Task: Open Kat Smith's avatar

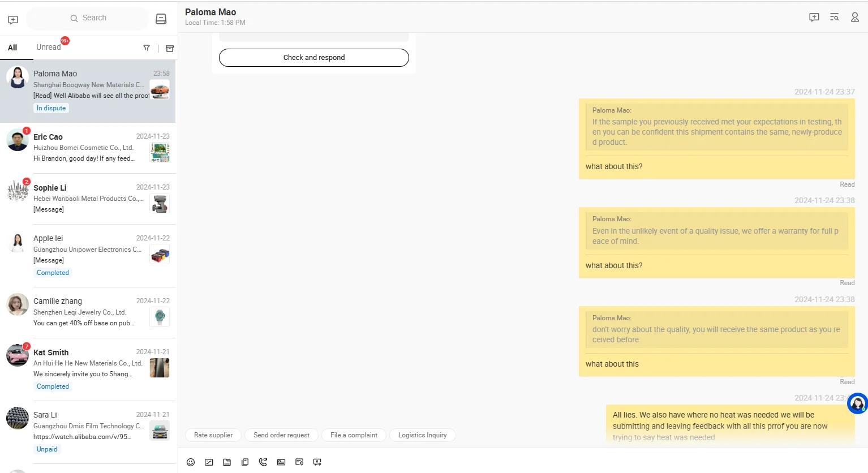Action: pyautogui.click(x=18, y=355)
